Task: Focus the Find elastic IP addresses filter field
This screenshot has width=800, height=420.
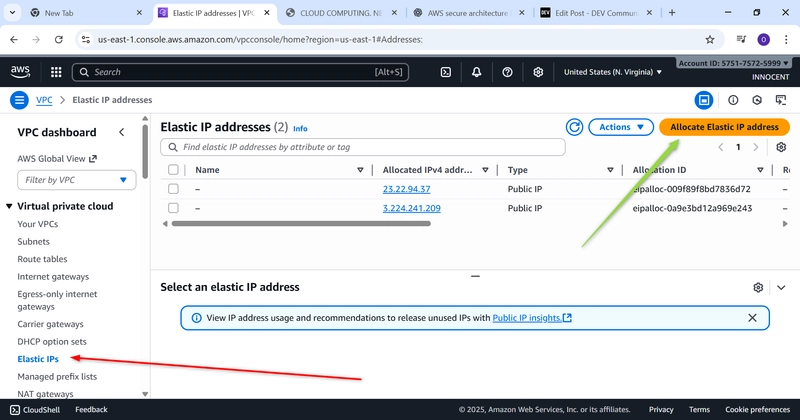Action: pyautogui.click(x=363, y=147)
